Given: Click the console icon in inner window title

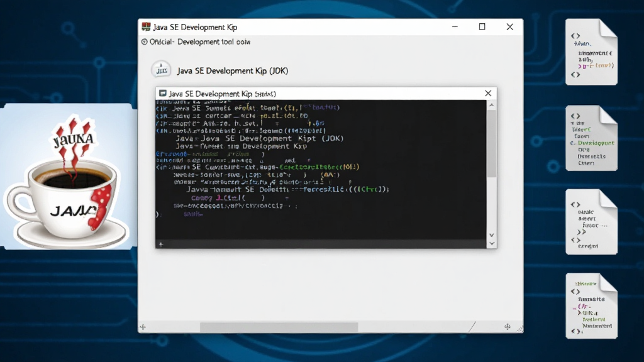Looking at the screenshot, I should click(163, 94).
